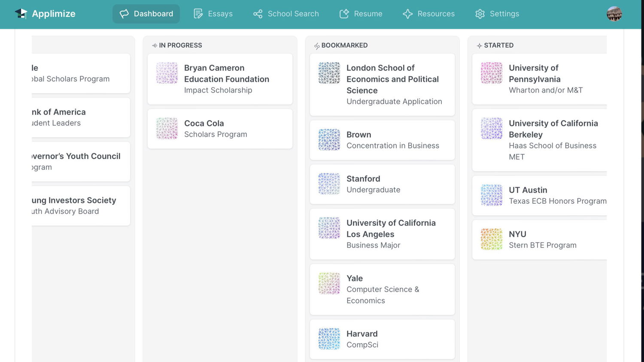Click the Yale card pattern icon

tap(329, 284)
